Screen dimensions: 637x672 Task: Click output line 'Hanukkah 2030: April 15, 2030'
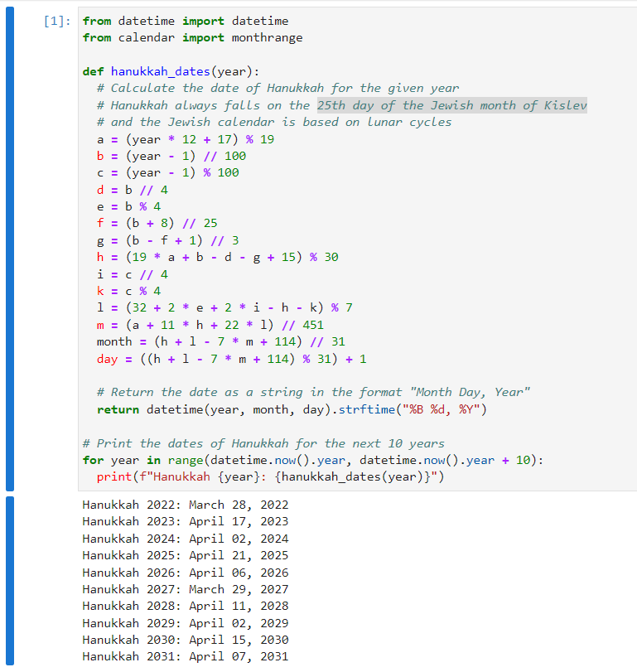click(x=186, y=640)
